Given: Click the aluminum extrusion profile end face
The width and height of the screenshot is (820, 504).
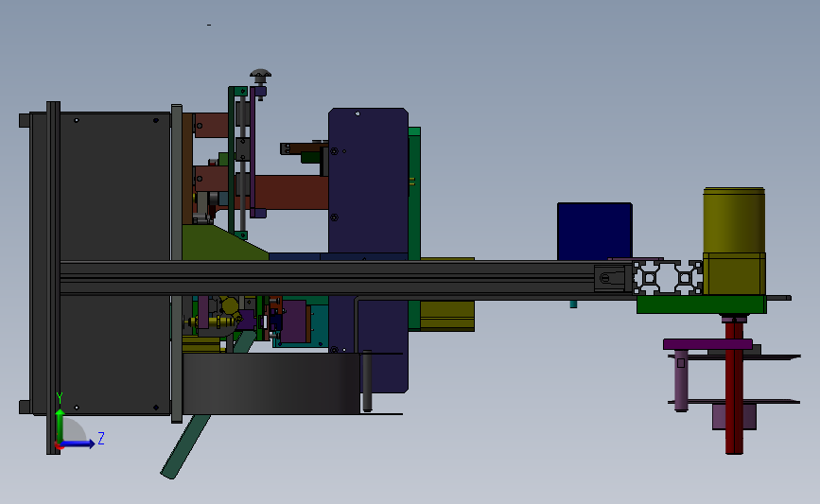Looking at the screenshot, I should coord(668,278).
